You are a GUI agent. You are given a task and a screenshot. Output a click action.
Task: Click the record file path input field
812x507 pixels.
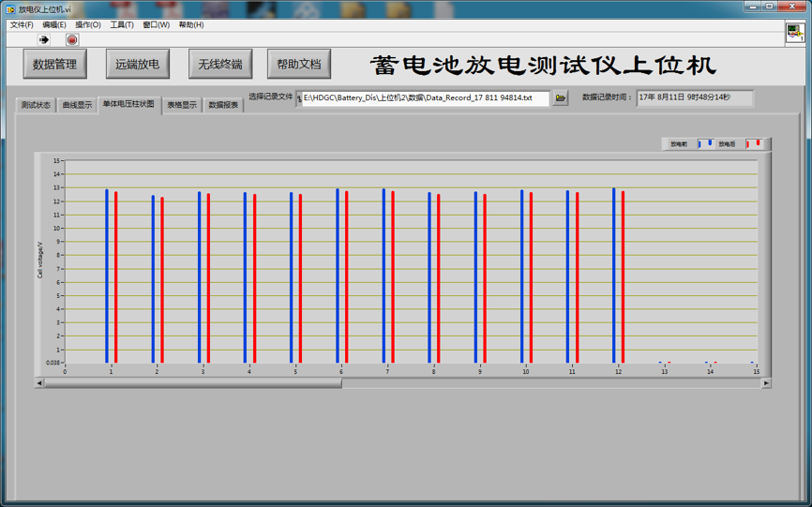[424, 97]
